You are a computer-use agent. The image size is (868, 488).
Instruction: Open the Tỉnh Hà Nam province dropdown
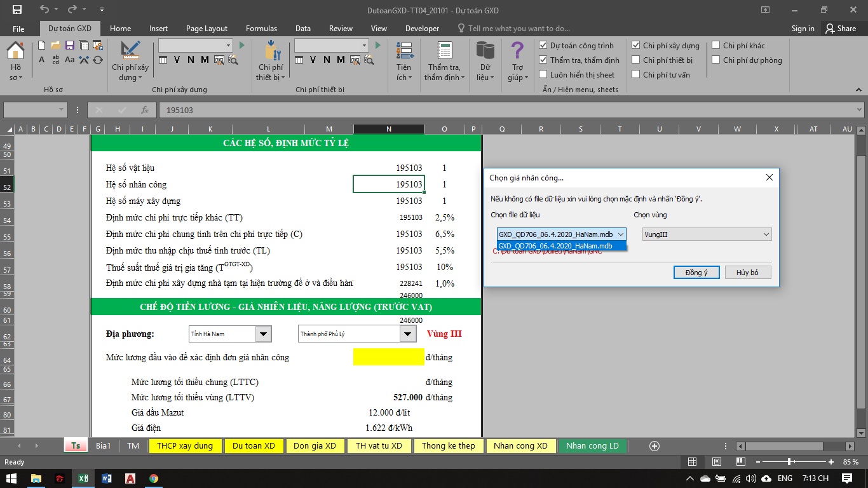263,334
